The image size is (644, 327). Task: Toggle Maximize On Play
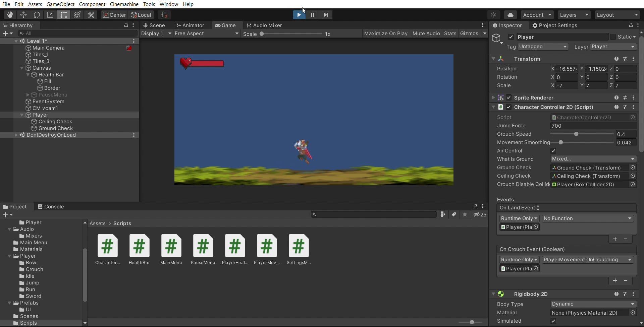point(386,34)
